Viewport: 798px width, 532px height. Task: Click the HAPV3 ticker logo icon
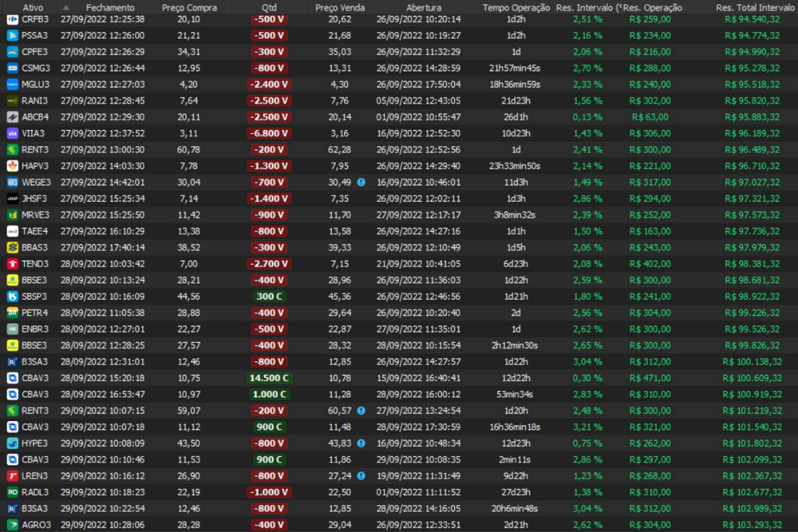13,166
